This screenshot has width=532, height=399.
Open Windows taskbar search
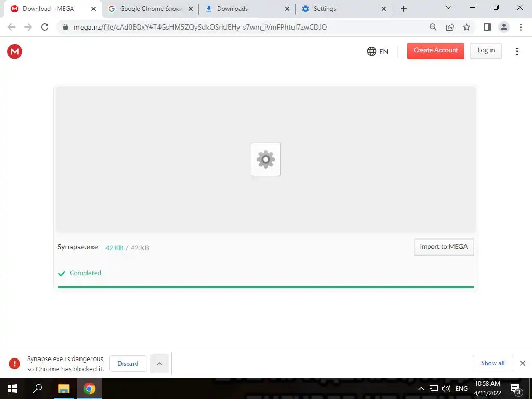[x=37, y=389]
